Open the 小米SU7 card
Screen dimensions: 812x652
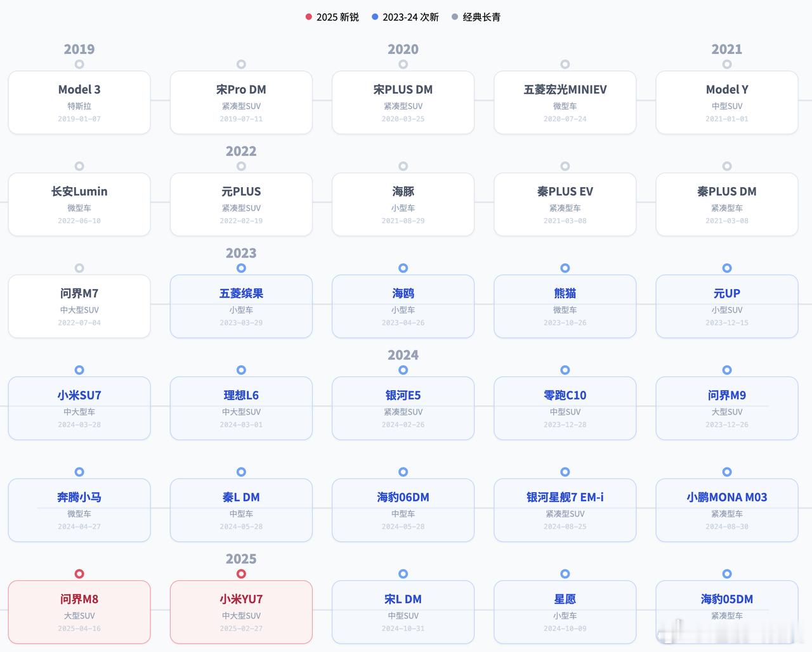click(79, 408)
